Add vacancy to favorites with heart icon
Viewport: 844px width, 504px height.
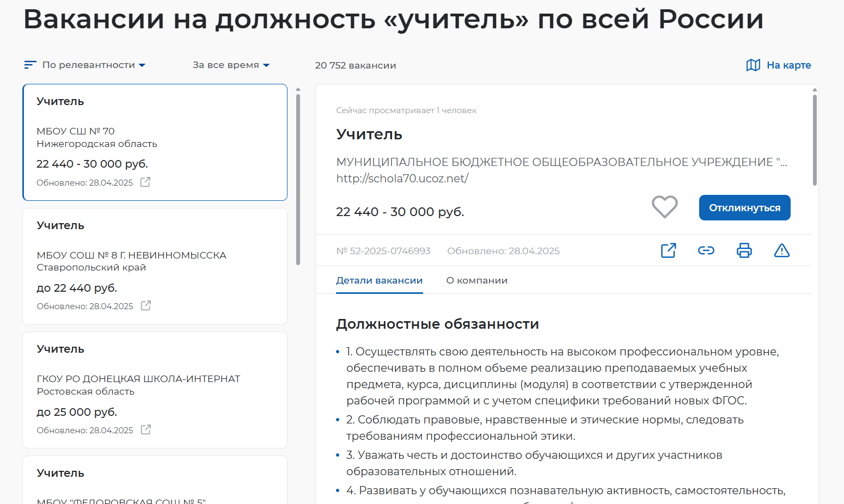(x=665, y=207)
